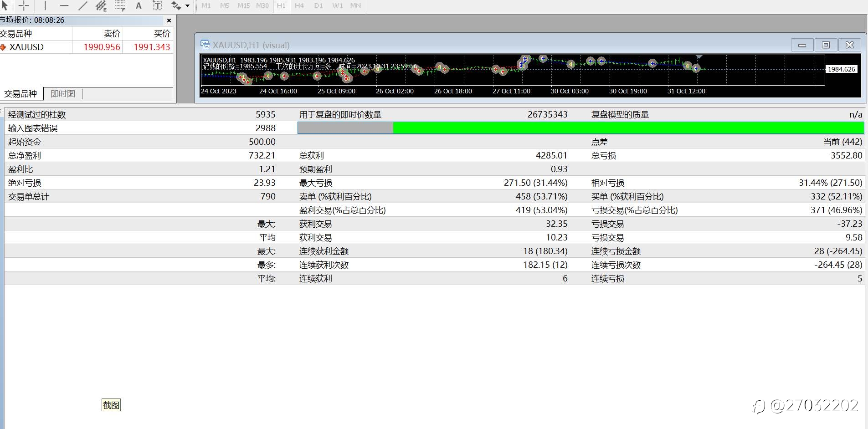Click the chart shift triangle marker
Image resolution: width=868 pixels, height=429 pixels.
699,57
